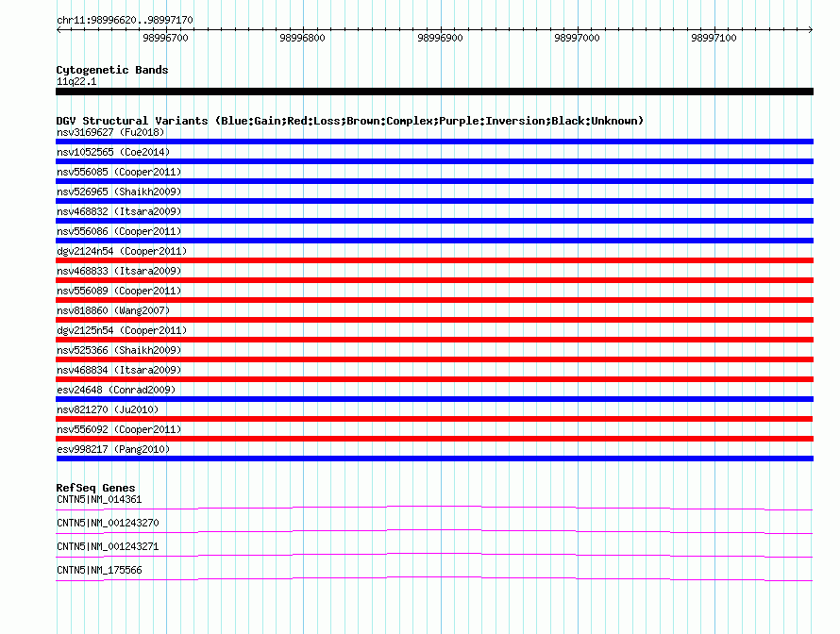
Task: Open variant nsv556092 (Cooper2011) label
Action: tap(119, 429)
